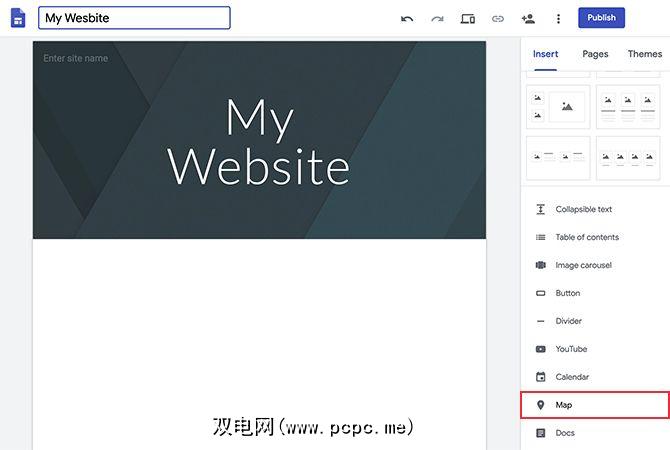
Task: Click the redo arrow icon
Action: click(x=437, y=19)
